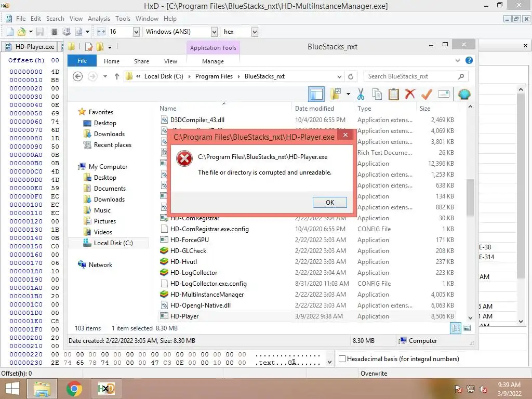Open the folder options dropdown arrow in Explorer

pos(348,94)
